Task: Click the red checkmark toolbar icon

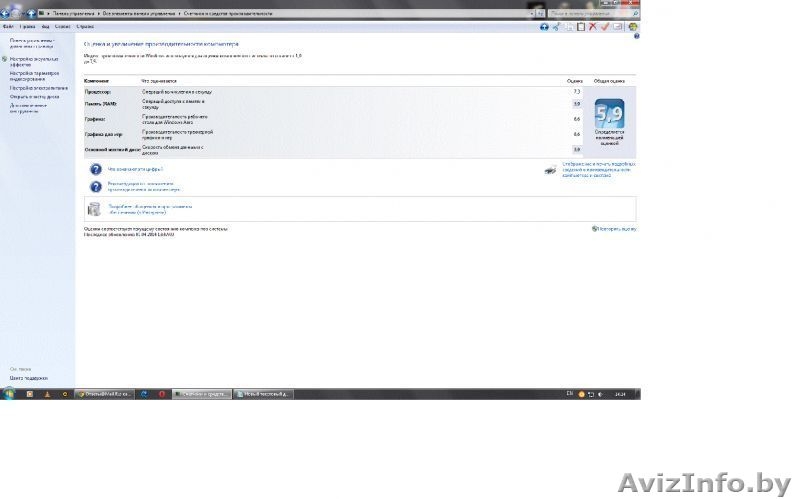Action: pyautogui.click(x=605, y=27)
